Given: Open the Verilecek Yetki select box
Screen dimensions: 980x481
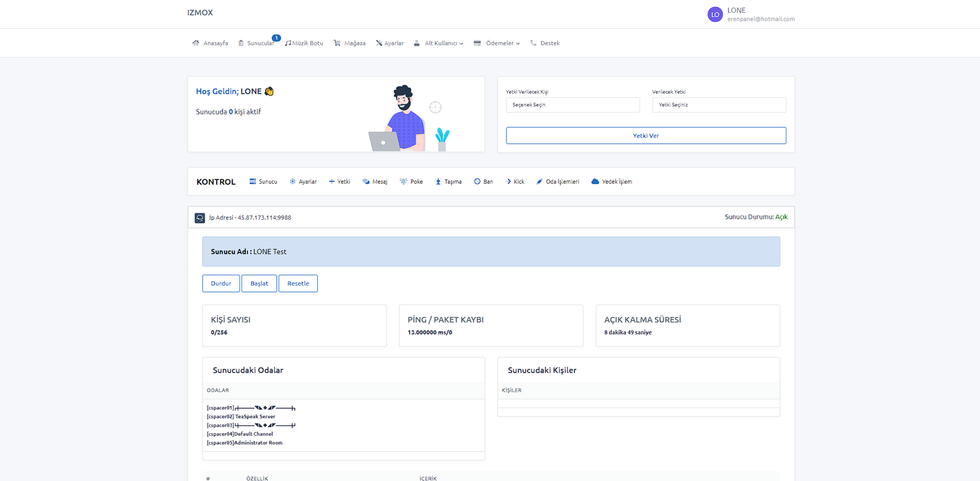Looking at the screenshot, I should pos(718,105).
